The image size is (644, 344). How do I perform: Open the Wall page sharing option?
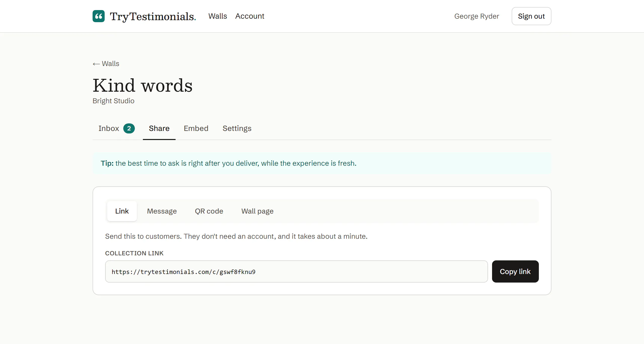(257, 211)
